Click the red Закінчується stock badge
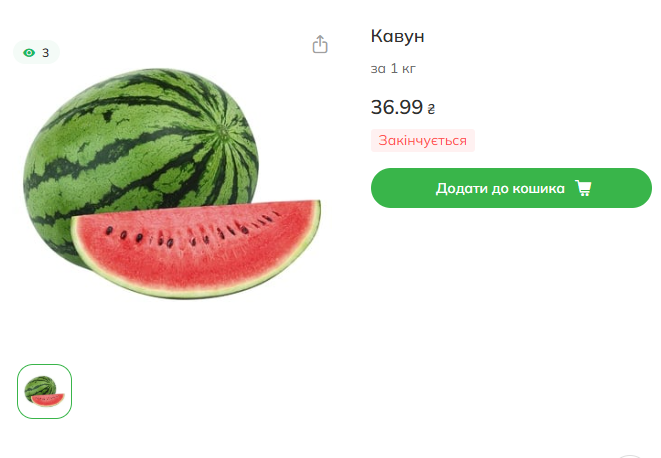Image resolution: width=661 pixels, height=458 pixels. pos(423,140)
